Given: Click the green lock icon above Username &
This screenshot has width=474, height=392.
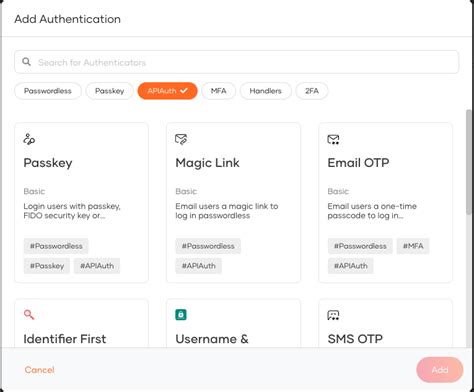Looking at the screenshot, I should coord(181,314).
